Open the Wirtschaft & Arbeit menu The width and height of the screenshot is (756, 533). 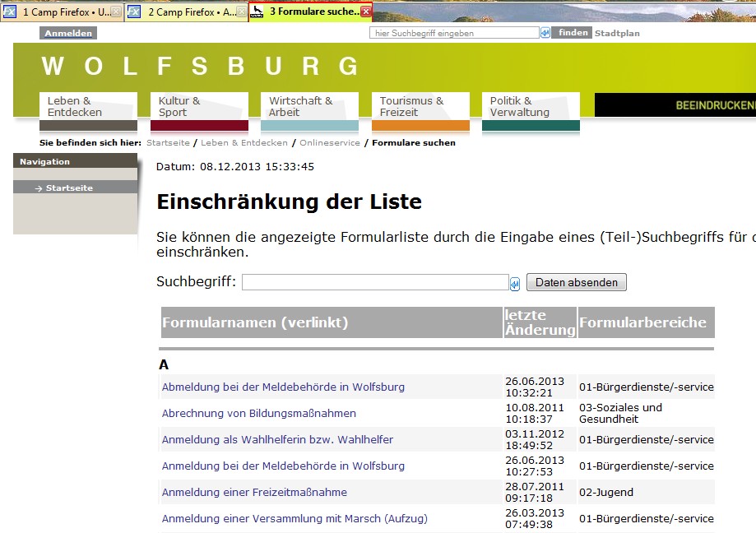[309, 112]
